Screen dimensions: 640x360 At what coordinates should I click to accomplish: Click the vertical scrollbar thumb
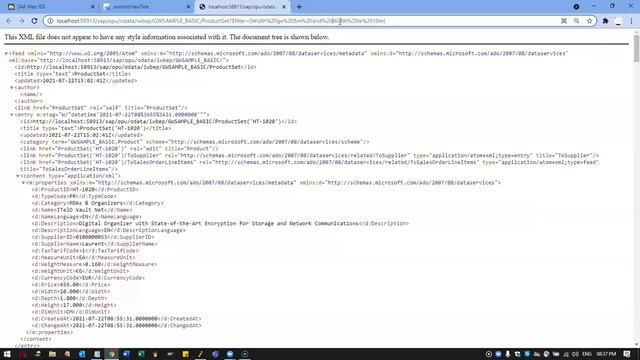point(636,49)
